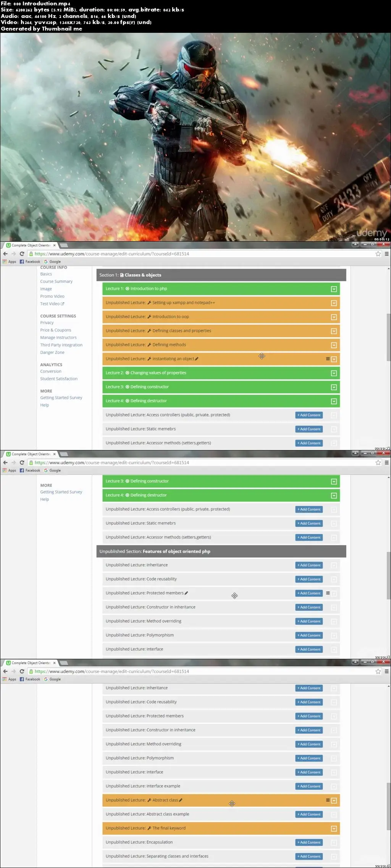This screenshot has width=391, height=868.
Task: Select Unpublished Section Features of object oriented php
Action: [x=221, y=551]
